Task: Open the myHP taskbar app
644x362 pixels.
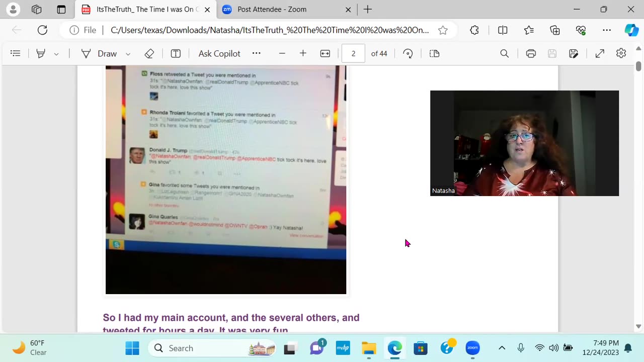Action: (343, 348)
